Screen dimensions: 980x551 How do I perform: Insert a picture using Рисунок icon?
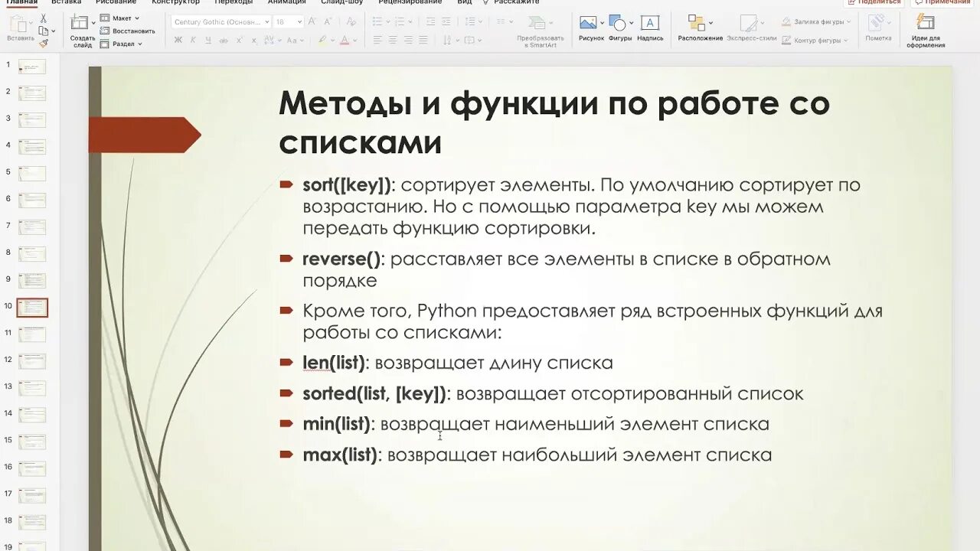(x=588, y=23)
